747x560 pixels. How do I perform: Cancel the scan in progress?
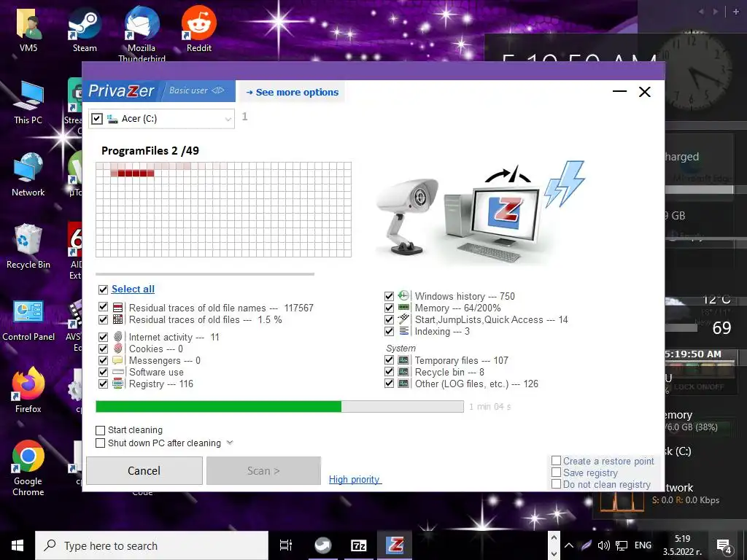click(x=144, y=471)
